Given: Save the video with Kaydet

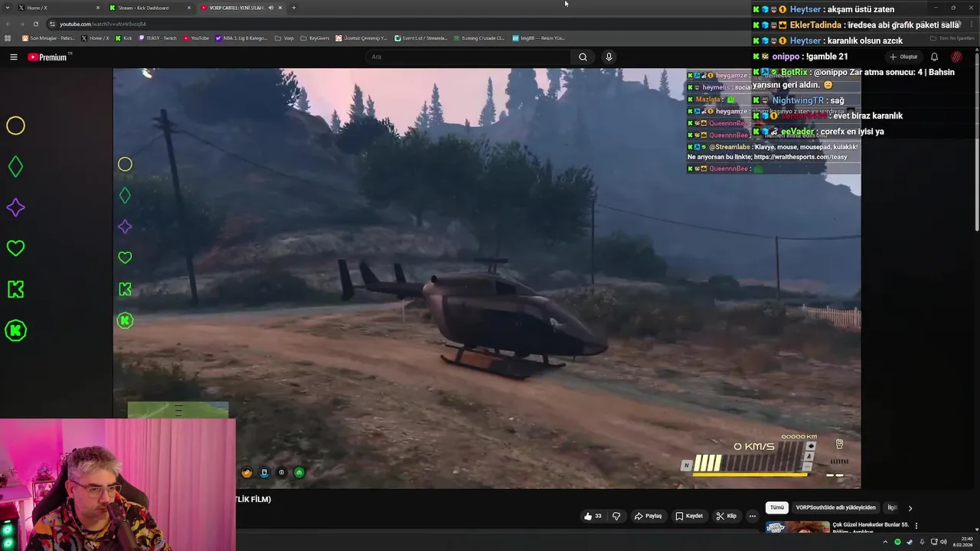Looking at the screenshot, I should click(688, 516).
